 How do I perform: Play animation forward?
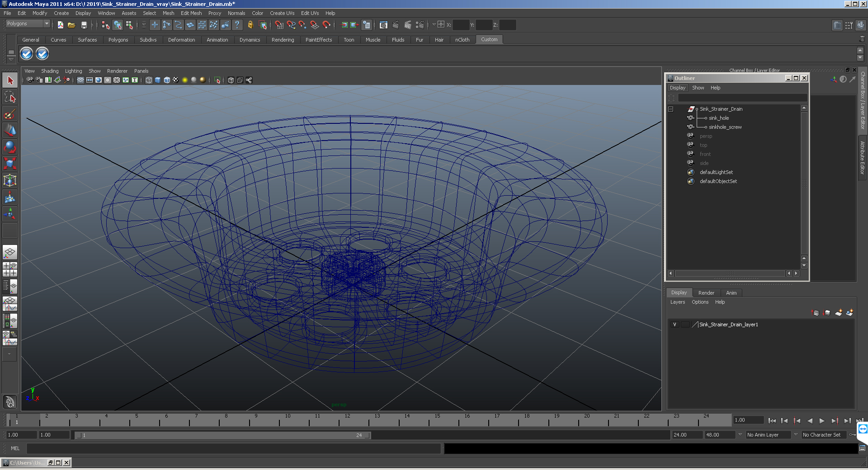point(822,421)
